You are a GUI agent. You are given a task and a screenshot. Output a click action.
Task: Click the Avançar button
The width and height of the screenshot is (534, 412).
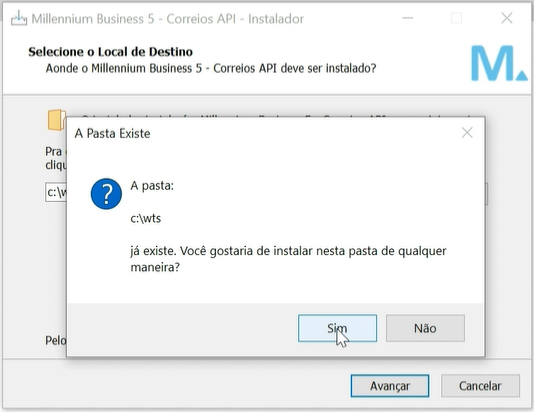(x=390, y=386)
